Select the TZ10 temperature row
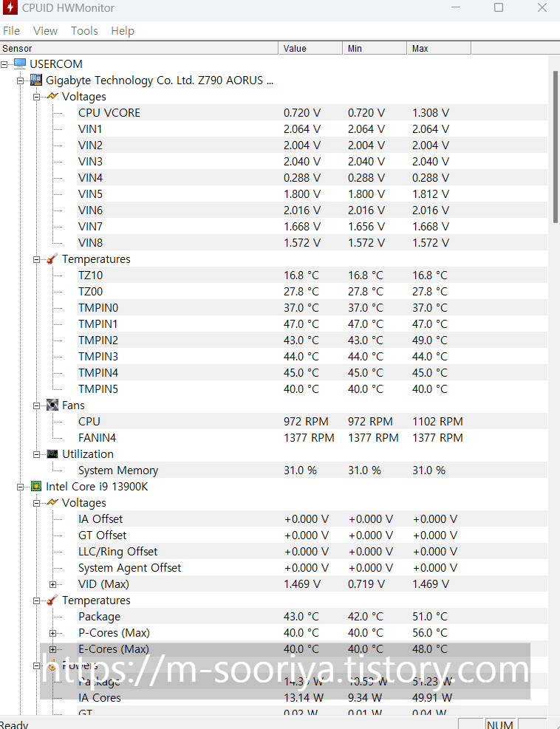The height and width of the screenshot is (729, 560). [x=313, y=275]
